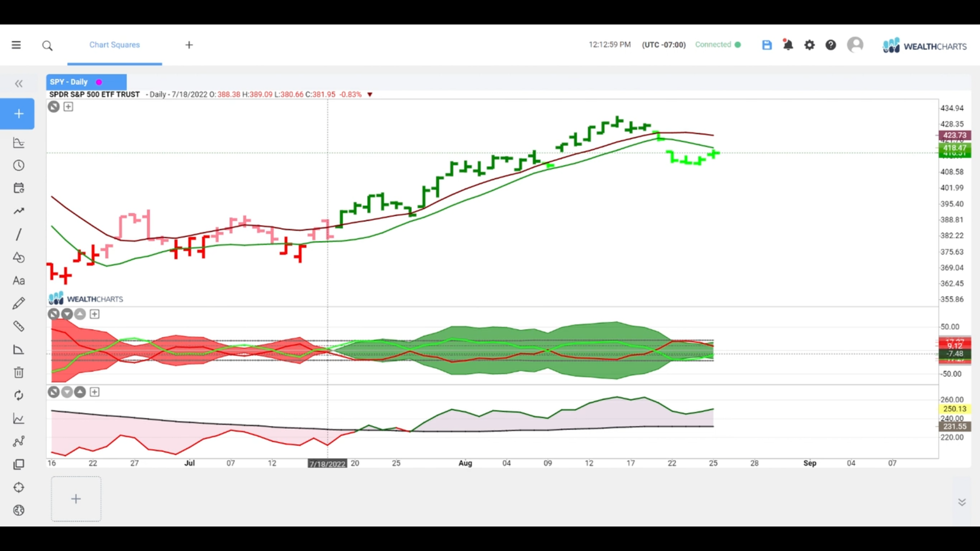Click the 7/18/2022 date marker

pos(327,464)
